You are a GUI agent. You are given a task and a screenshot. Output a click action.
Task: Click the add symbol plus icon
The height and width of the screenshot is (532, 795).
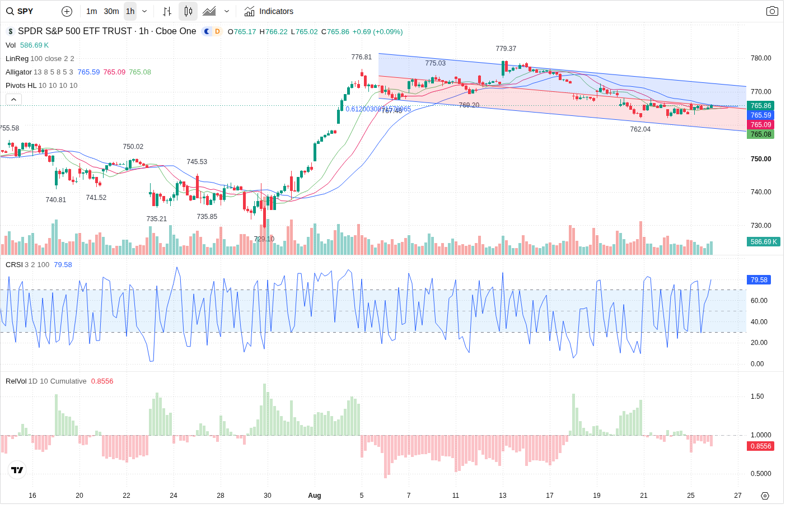pyautogui.click(x=67, y=11)
